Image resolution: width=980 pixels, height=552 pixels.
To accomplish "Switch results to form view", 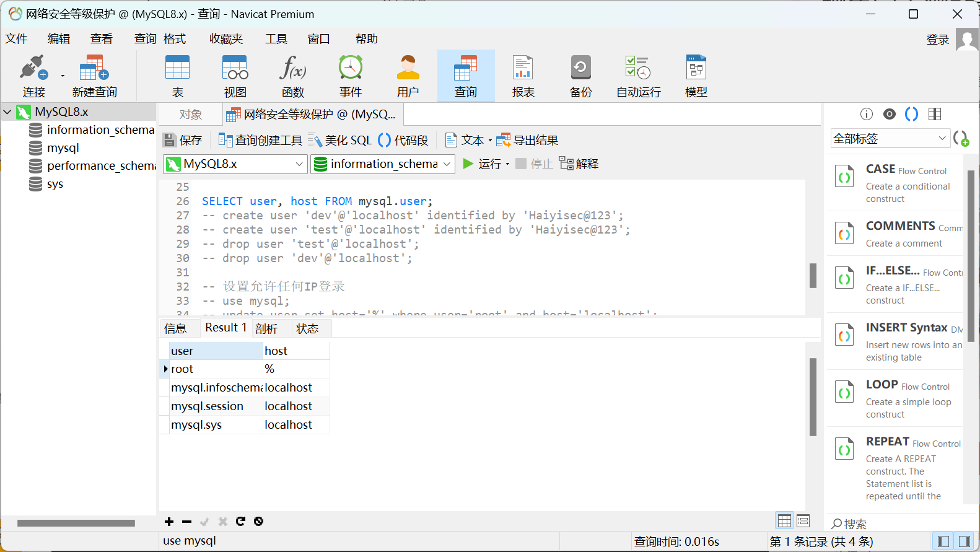I will [x=803, y=521].
